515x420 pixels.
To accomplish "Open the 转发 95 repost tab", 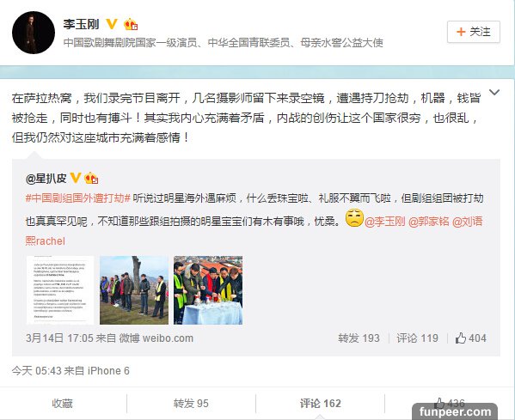I will (x=191, y=404).
